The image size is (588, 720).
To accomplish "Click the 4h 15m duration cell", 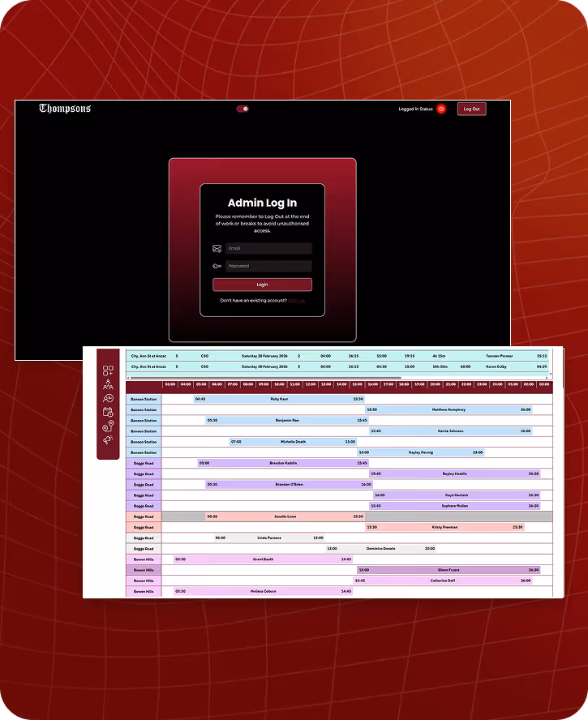I will (439, 356).
